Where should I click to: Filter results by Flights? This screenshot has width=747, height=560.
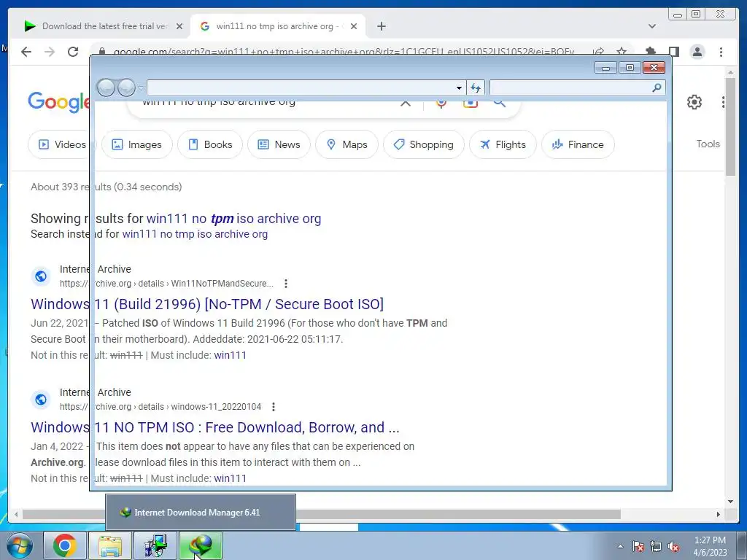coord(503,144)
